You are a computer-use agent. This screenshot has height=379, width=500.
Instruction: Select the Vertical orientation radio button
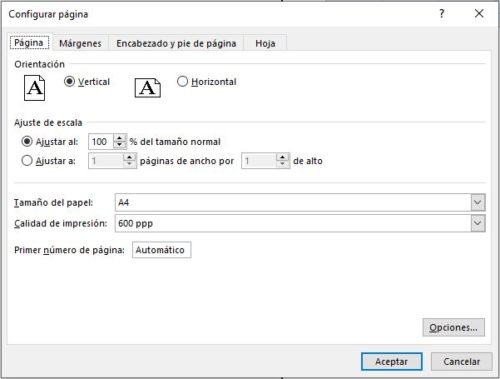tap(69, 82)
